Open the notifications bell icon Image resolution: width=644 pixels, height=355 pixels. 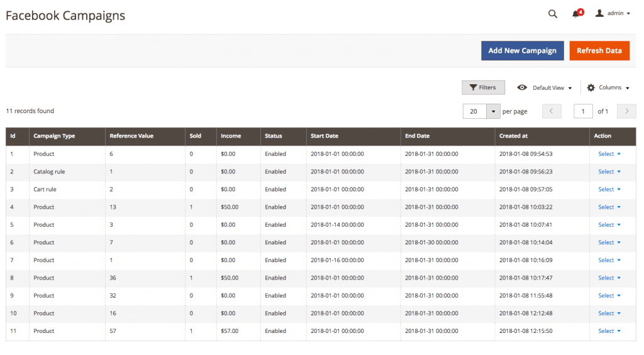tap(575, 14)
